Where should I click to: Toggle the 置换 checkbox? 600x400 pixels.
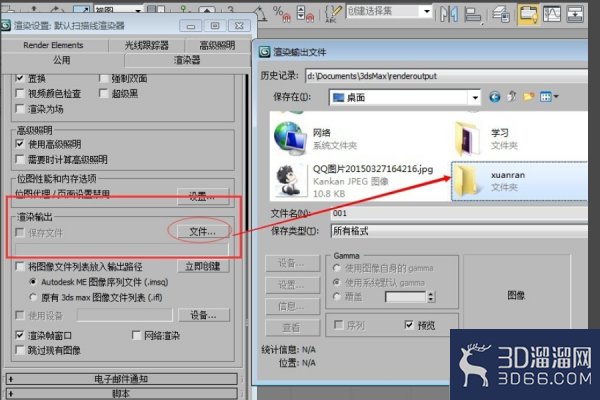pos(20,78)
